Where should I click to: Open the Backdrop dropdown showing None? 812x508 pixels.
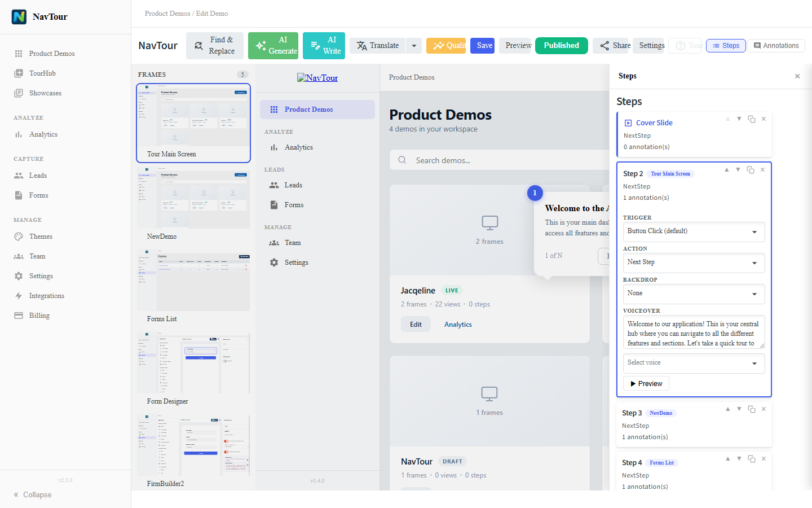coord(694,294)
